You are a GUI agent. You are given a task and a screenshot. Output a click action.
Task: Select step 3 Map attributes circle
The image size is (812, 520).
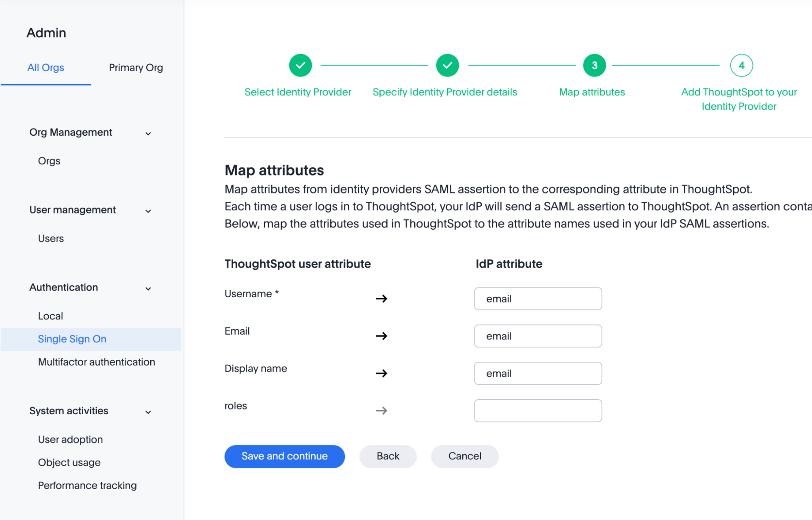click(593, 65)
